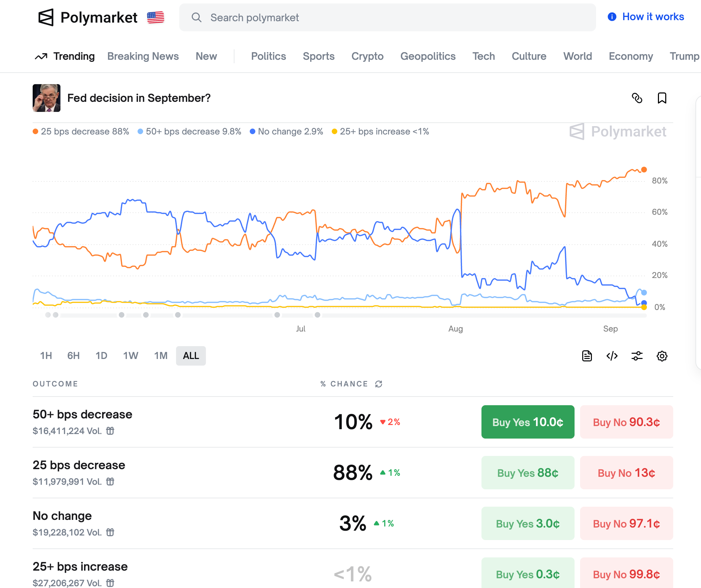Refresh the % chance column
The image size is (701, 588).
pyautogui.click(x=379, y=384)
